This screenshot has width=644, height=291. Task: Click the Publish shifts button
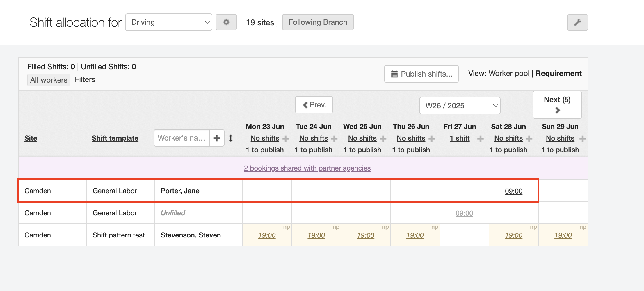(x=421, y=74)
